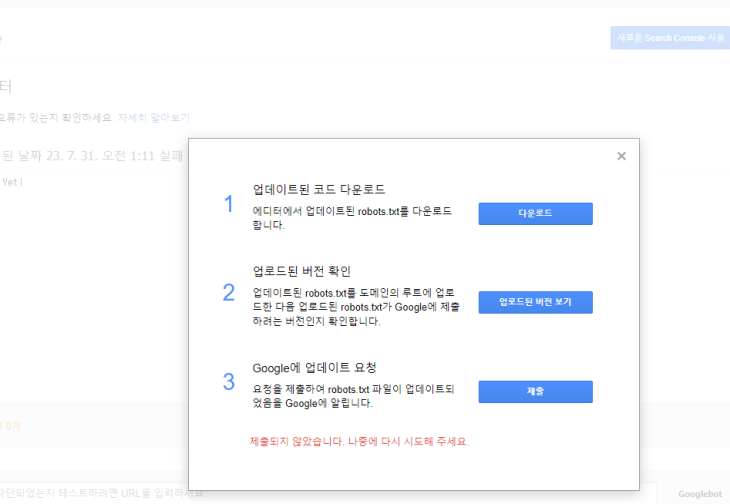
Task: Submit with the 제출 button
Action: 535,392
